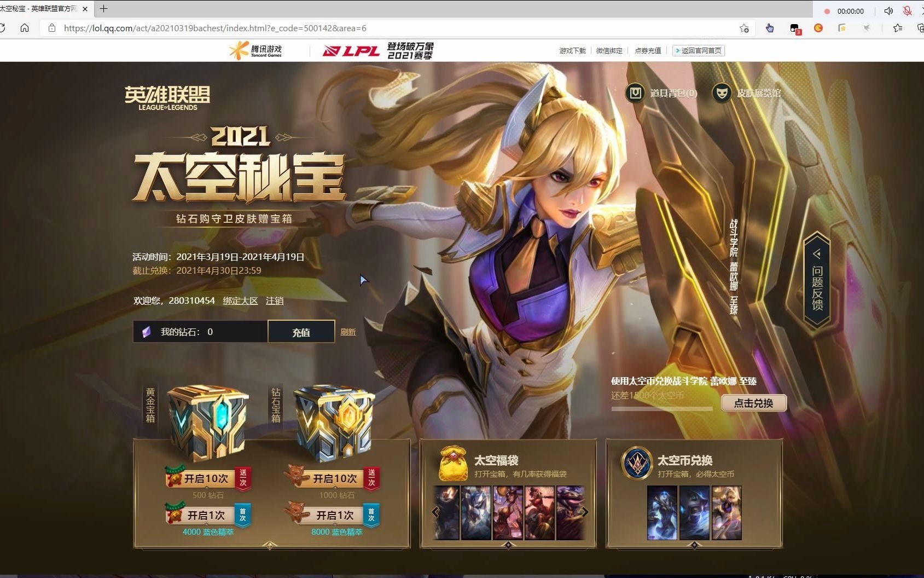Open the 微信绑定 menu link
The width and height of the screenshot is (924, 578).
(609, 50)
